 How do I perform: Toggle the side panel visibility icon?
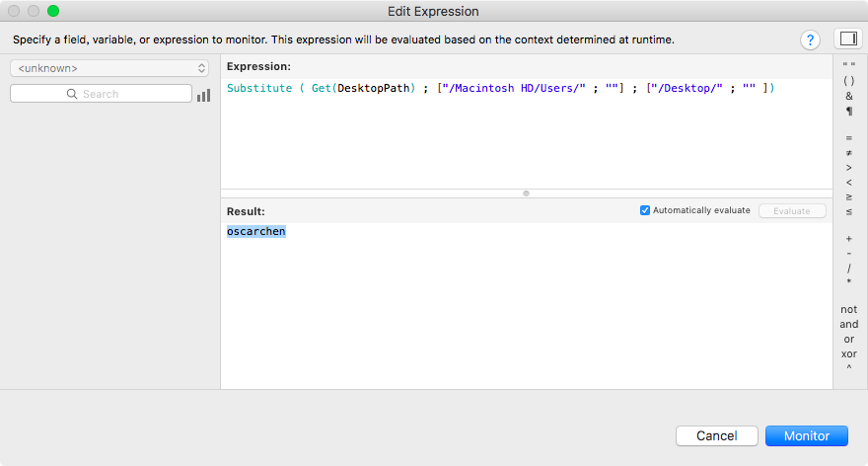pos(848,39)
